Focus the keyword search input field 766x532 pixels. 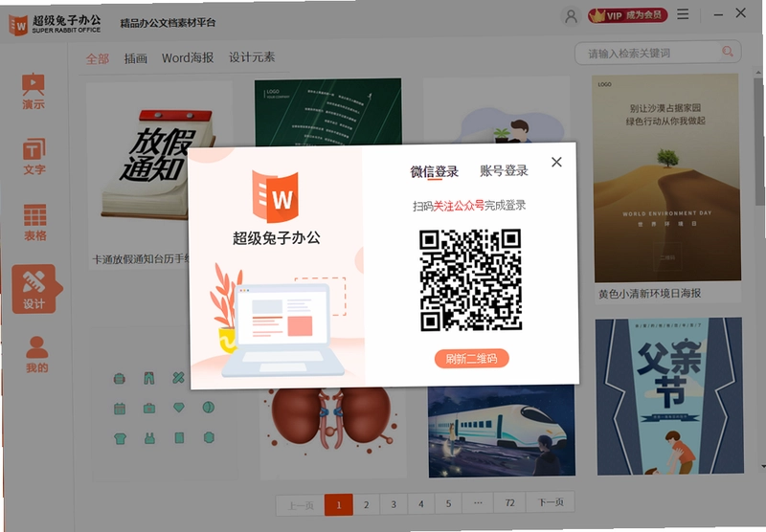point(658,53)
